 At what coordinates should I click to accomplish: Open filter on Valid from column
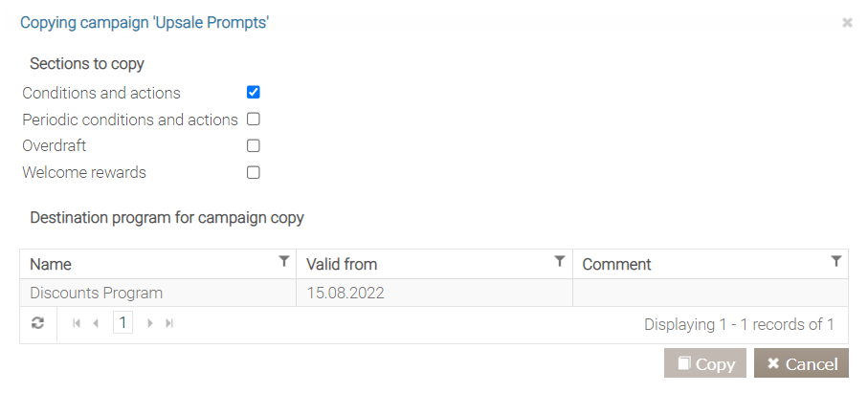click(x=560, y=261)
